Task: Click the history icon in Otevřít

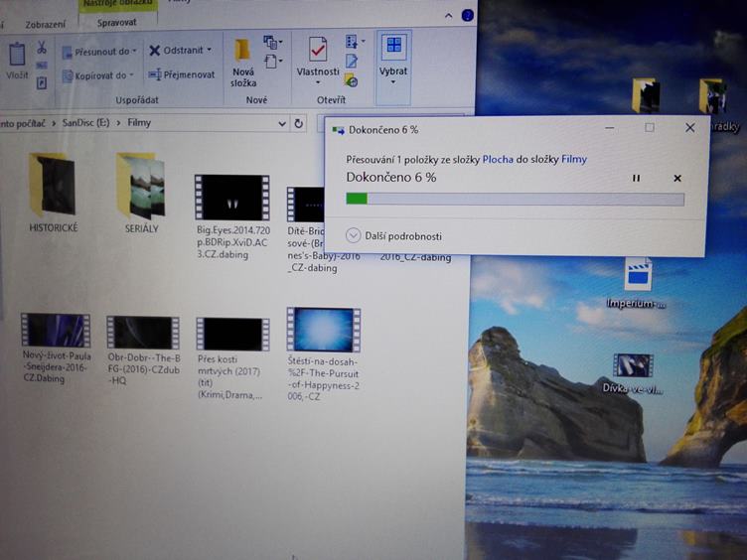Action: pos(352,81)
